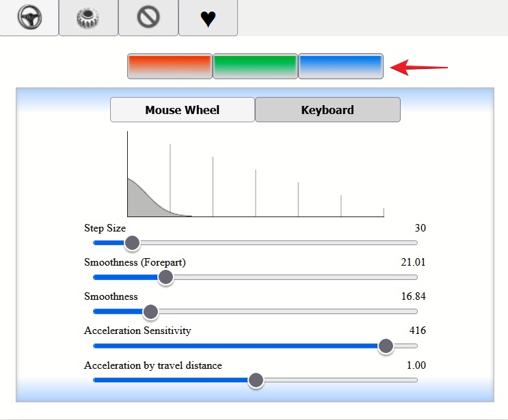Image resolution: width=508 pixels, height=420 pixels.
Task: Click the Smoothness (Forepart) label
Action: pos(135,262)
